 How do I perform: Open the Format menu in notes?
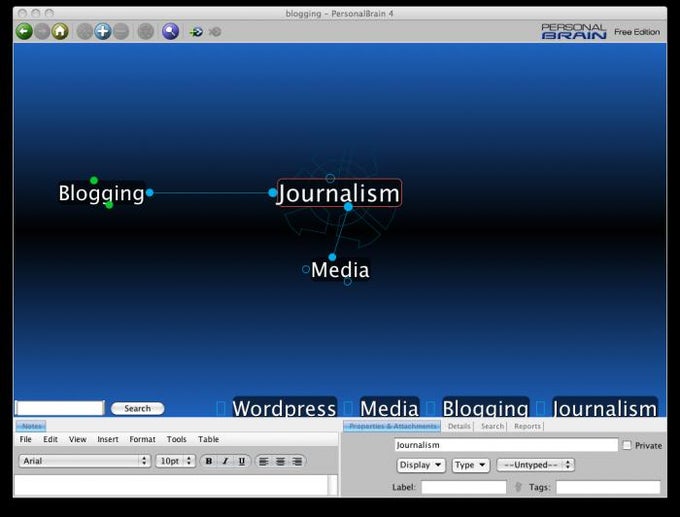[x=142, y=439]
